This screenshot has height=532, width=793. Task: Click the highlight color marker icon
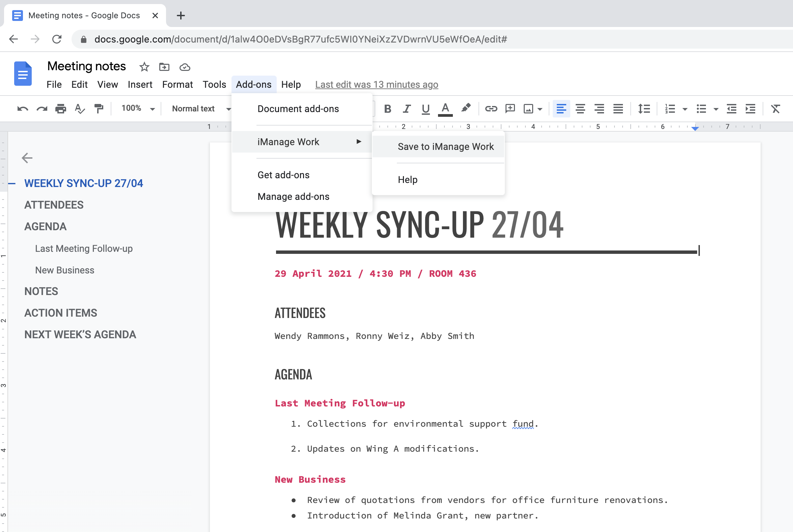pos(466,108)
